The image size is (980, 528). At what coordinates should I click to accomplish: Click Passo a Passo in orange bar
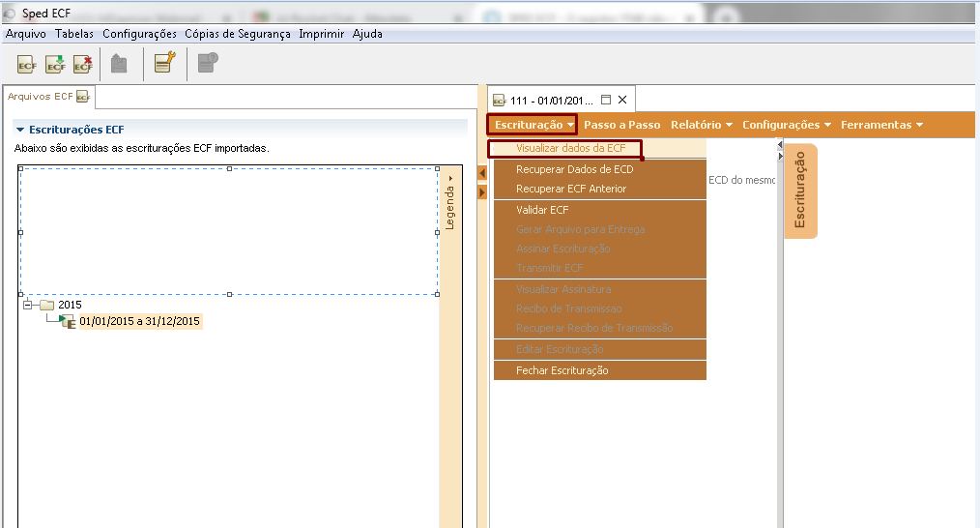pyautogui.click(x=621, y=125)
